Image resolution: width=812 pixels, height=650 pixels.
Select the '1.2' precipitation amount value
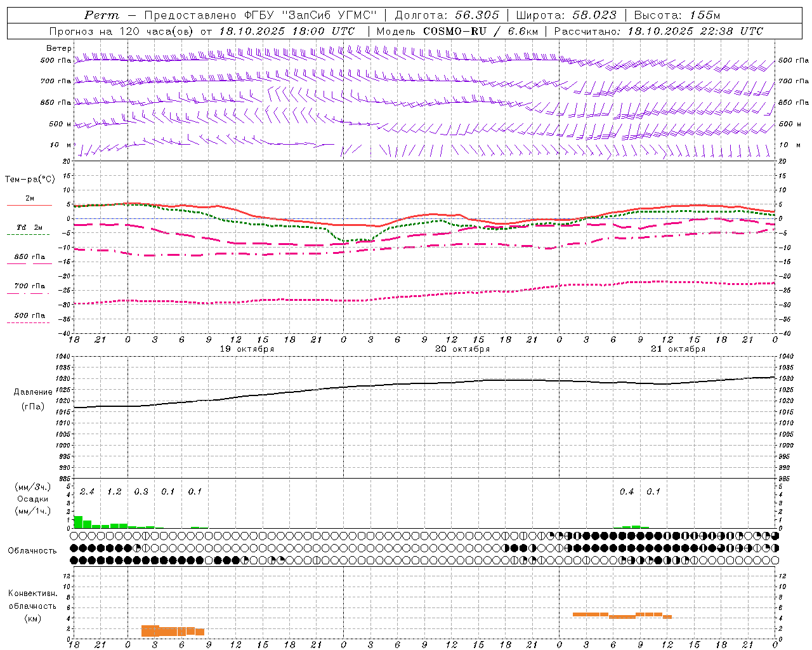[114, 492]
